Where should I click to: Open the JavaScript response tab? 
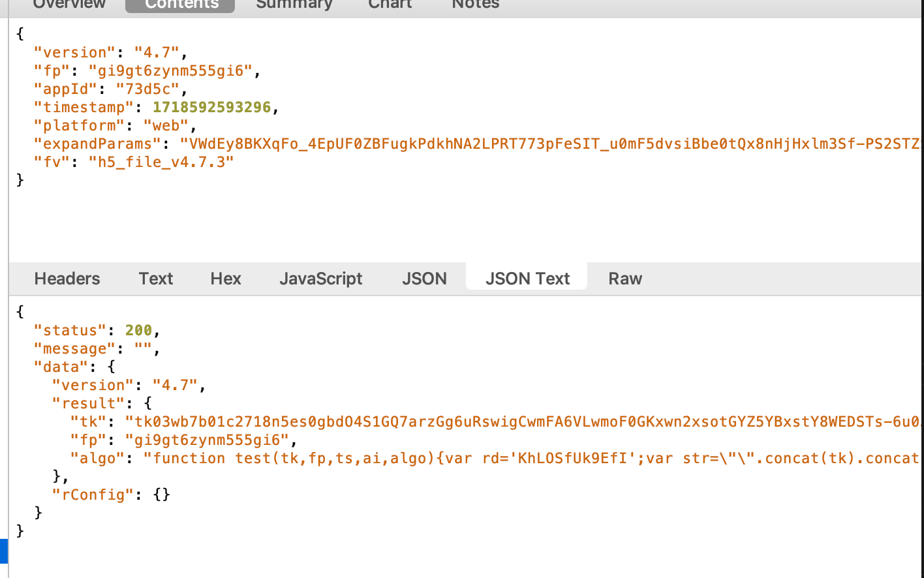[x=321, y=279]
